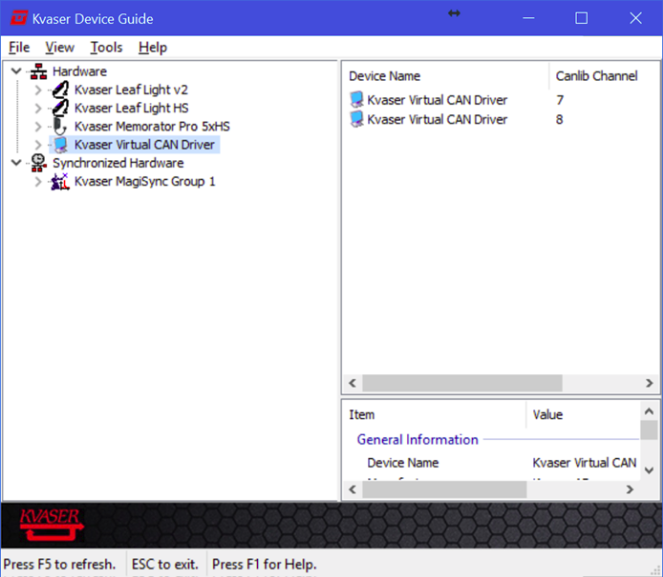Select Kvaser Leaf Light v2 in tree

(x=131, y=90)
